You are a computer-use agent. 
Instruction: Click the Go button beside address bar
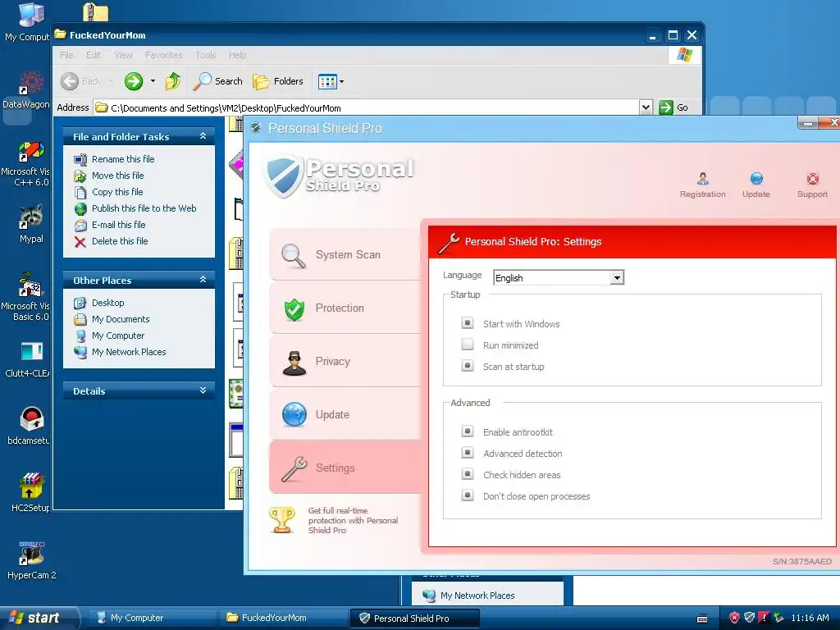pos(674,107)
